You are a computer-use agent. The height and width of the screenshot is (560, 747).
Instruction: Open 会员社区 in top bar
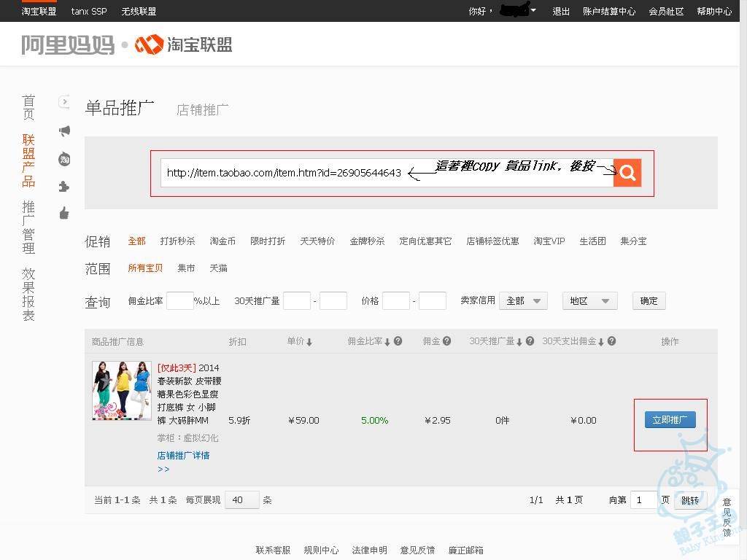coord(666,11)
